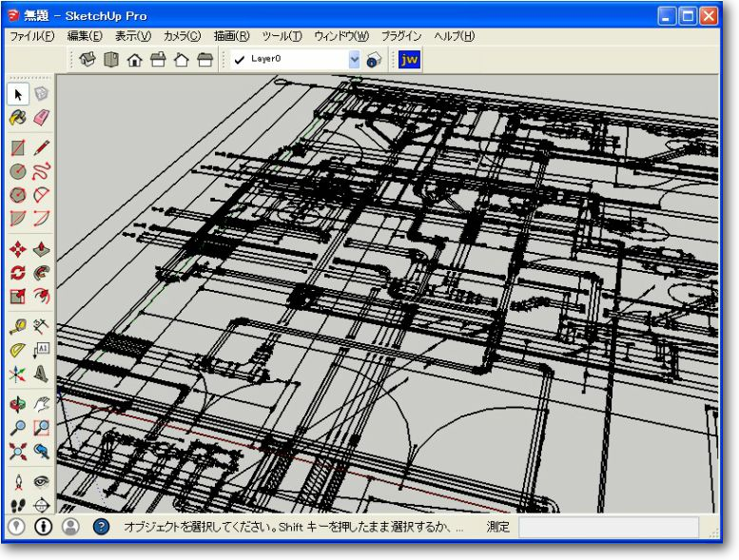739x560 pixels.
Task: Open the blue help question mark
Action: click(101, 526)
